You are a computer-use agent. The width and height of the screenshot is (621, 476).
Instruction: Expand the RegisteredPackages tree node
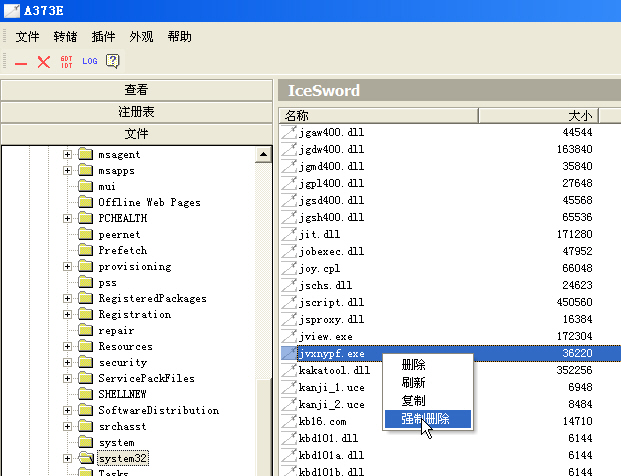[67, 299]
